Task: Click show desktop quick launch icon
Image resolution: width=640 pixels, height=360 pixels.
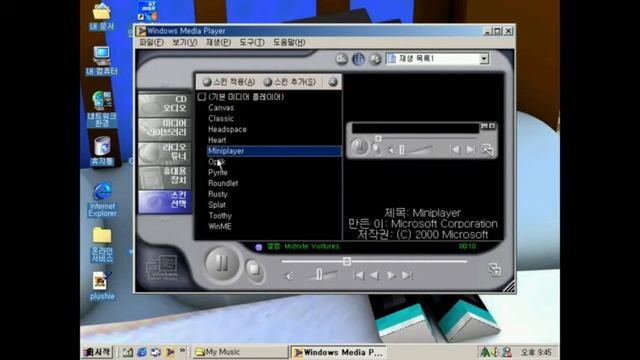Action: click(128, 352)
